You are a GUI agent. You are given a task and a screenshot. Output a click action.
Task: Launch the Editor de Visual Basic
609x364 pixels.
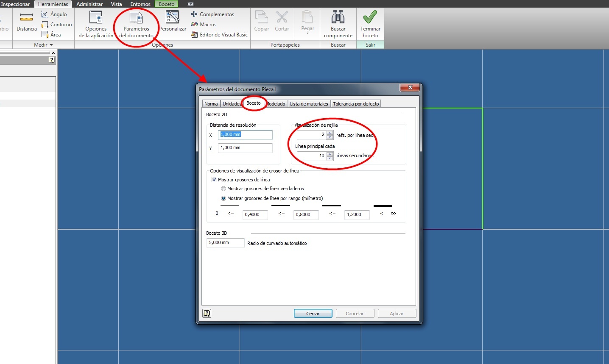click(x=219, y=35)
